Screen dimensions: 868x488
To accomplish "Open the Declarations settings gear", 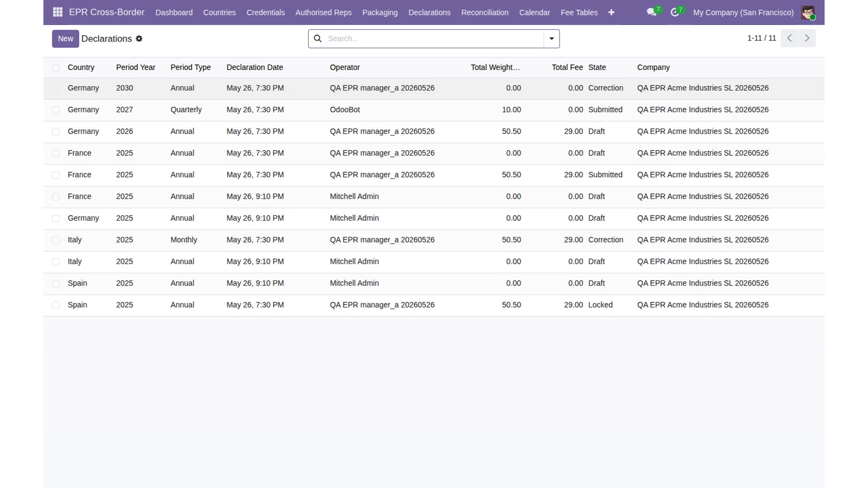I will (x=139, y=39).
